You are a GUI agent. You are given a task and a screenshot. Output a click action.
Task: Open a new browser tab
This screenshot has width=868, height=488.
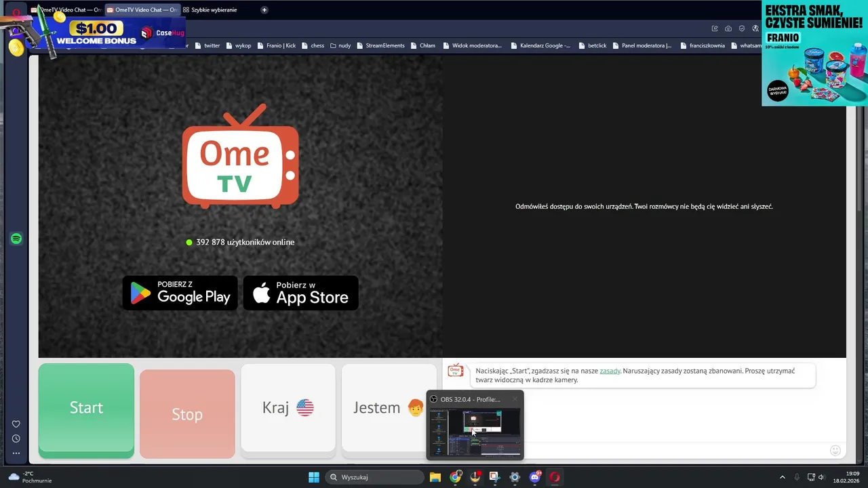point(264,9)
